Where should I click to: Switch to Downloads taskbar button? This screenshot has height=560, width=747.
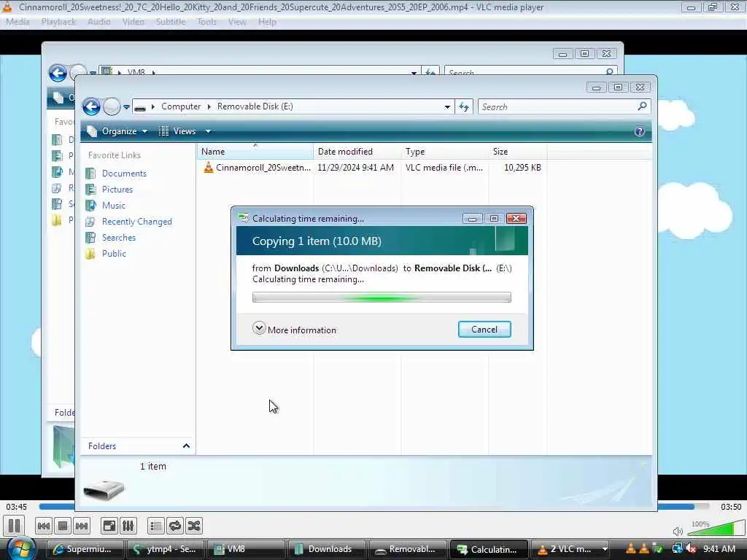tap(326, 549)
